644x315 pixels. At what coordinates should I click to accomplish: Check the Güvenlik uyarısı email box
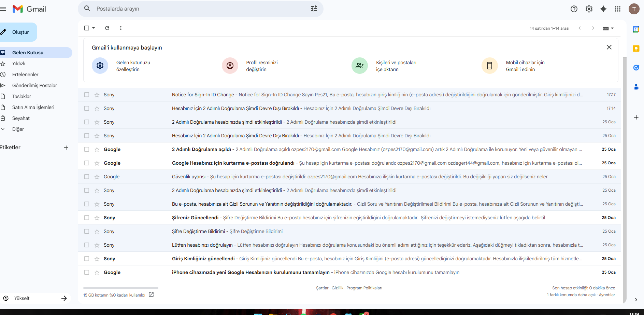(x=87, y=177)
